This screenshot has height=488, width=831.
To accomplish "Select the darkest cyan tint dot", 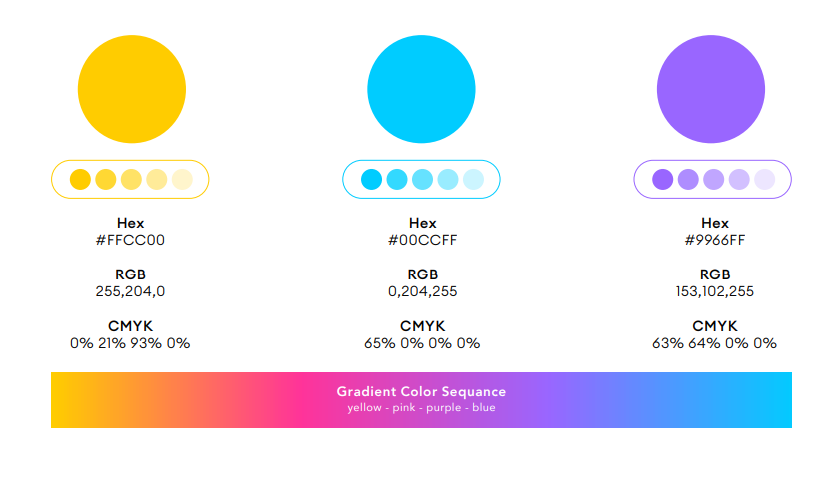I will coord(372,179).
